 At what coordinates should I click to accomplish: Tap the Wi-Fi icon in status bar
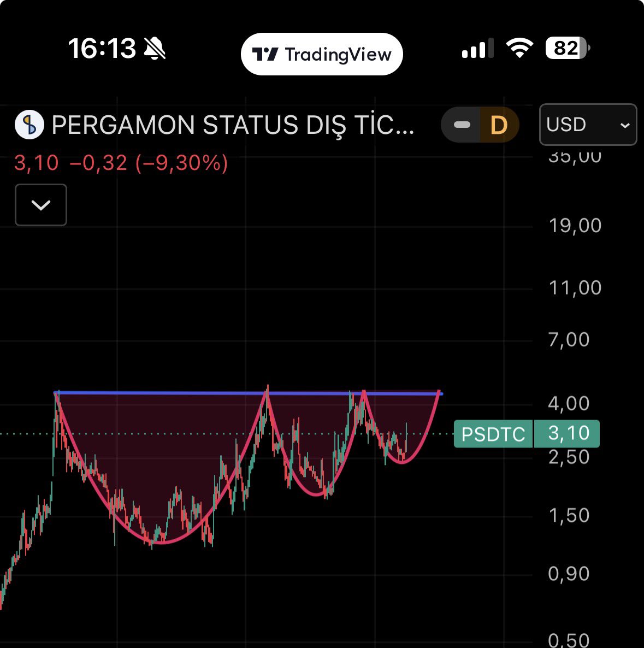[x=519, y=48]
